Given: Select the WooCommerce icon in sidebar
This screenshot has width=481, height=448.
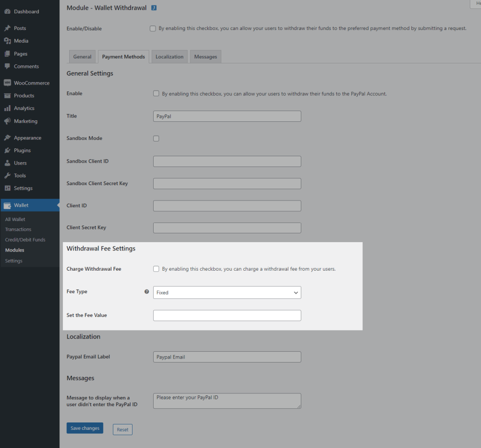Looking at the screenshot, I should 7,83.
